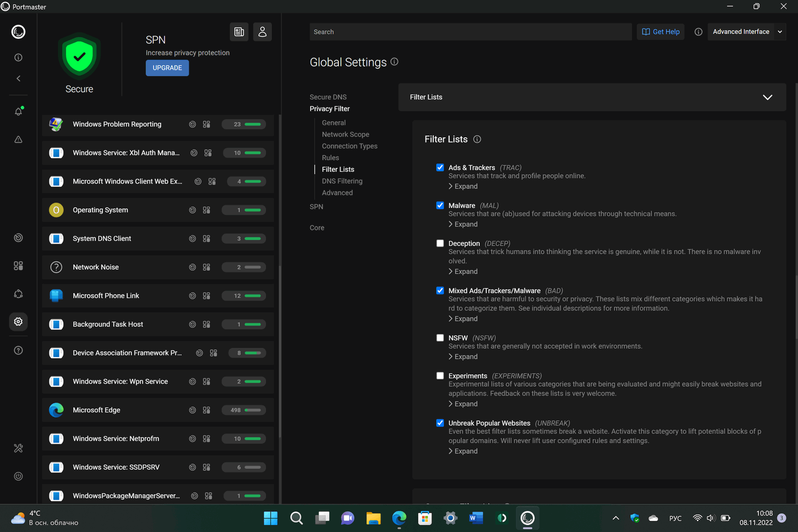Click the UPGRADE button for SPN

coord(167,68)
